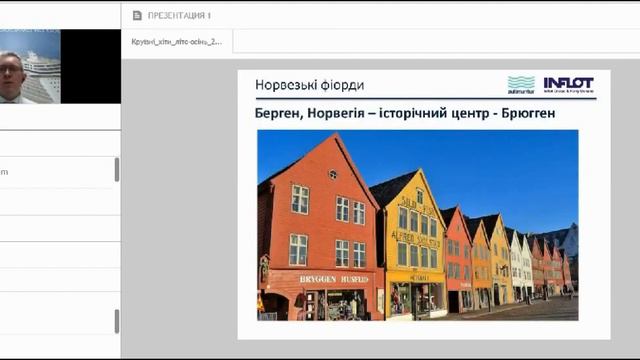Click the wave logo on the slide
This screenshot has width=640, height=360.
tap(521, 85)
